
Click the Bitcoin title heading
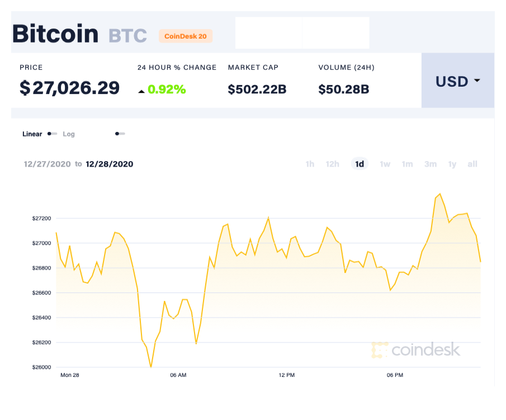[55, 34]
